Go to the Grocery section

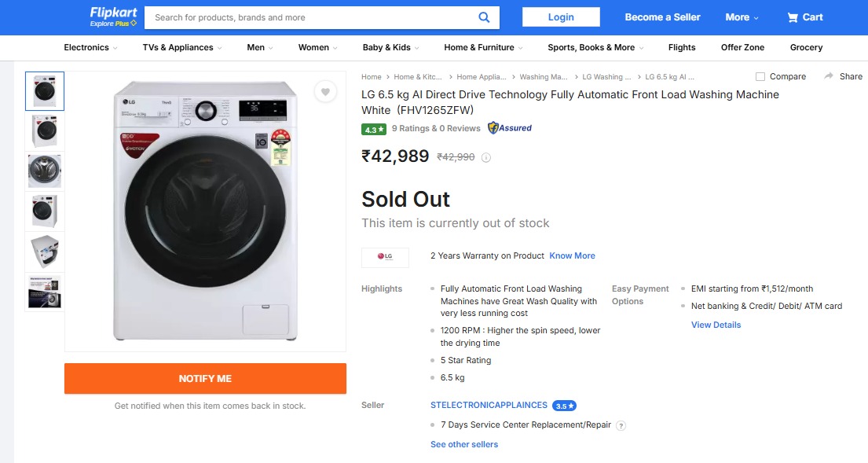806,48
